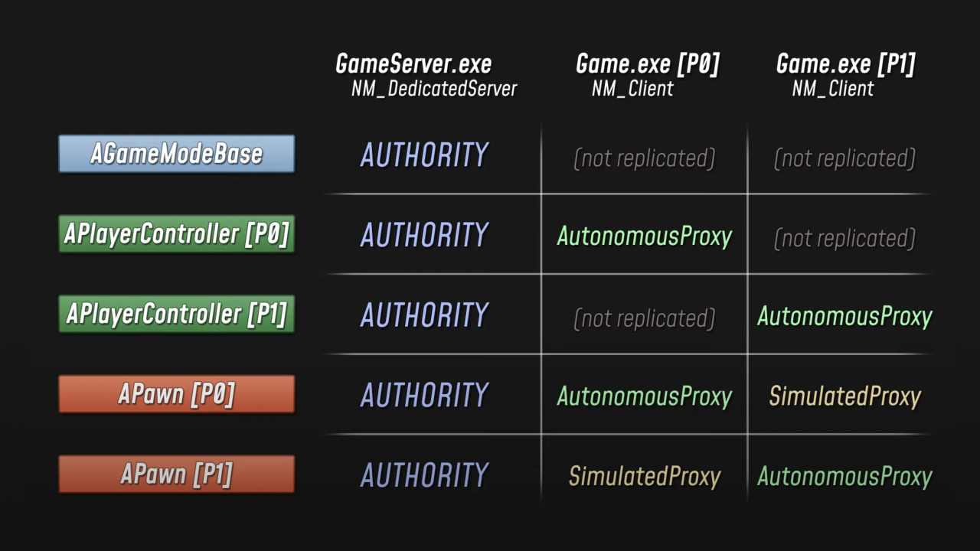Image resolution: width=980 pixels, height=551 pixels.
Task: Click the blue AGameModeBase label
Action: tap(176, 154)
